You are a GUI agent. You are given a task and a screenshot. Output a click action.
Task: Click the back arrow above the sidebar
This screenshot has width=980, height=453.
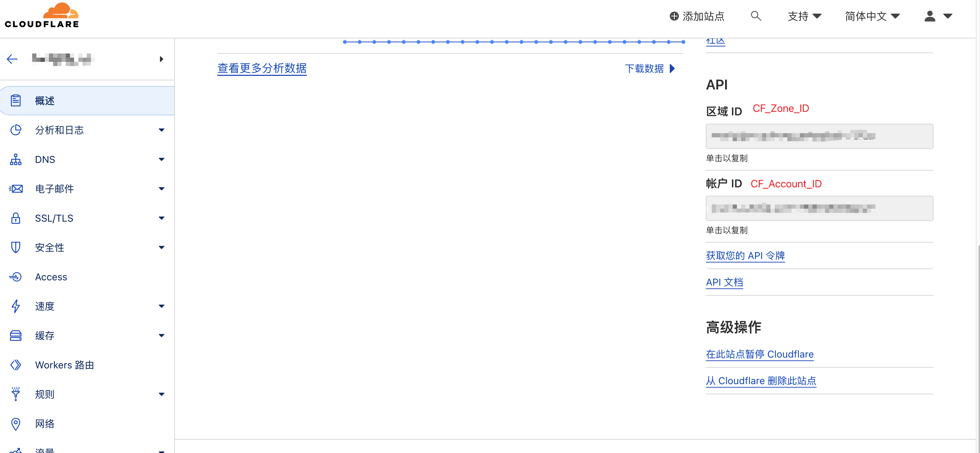12,59
